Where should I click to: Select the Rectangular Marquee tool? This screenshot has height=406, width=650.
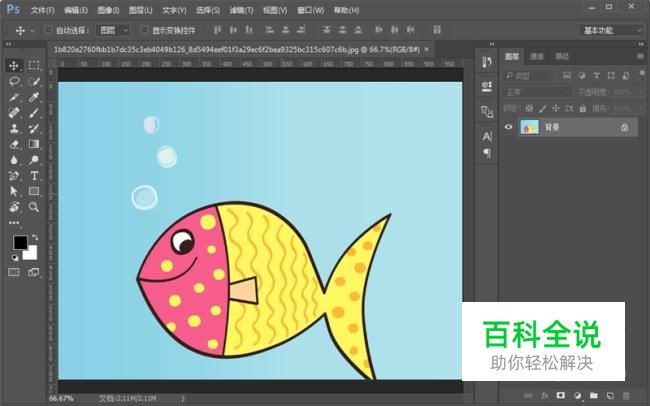pos(33,65)
